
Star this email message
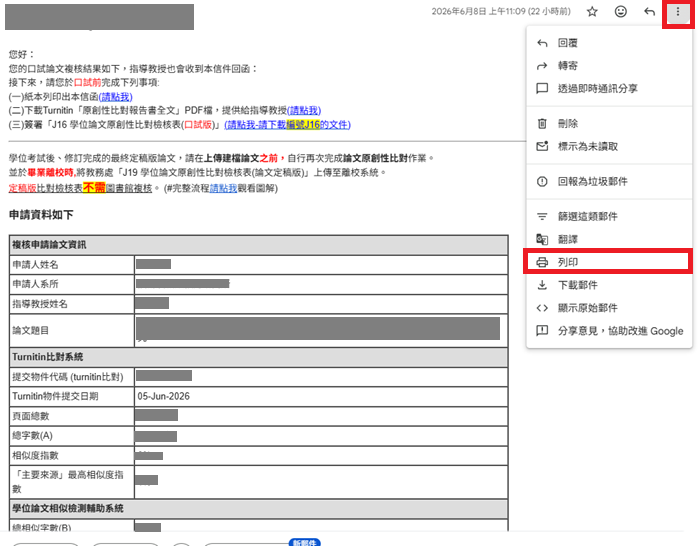pyautogui.click(x=592, y=12)
